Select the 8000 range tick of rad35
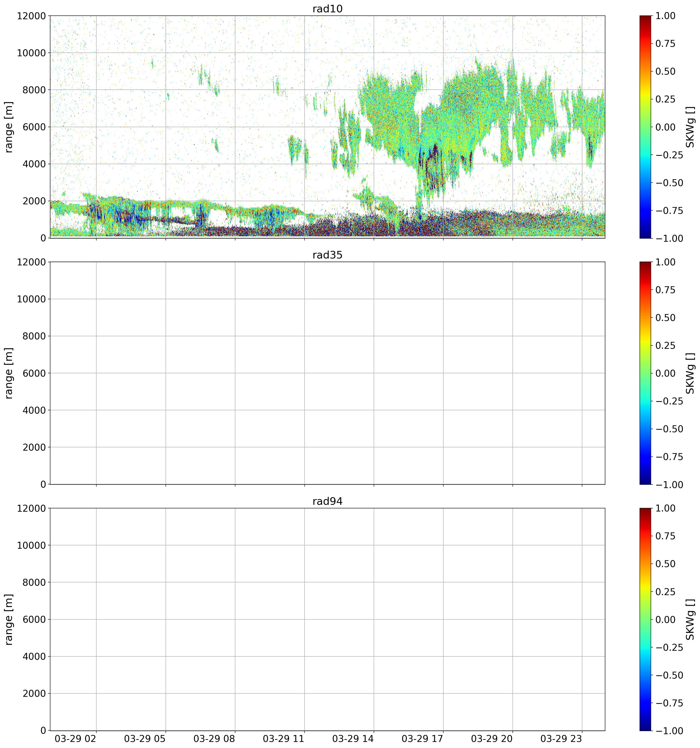This screenshot has width=700, height=748. [34, 336]
